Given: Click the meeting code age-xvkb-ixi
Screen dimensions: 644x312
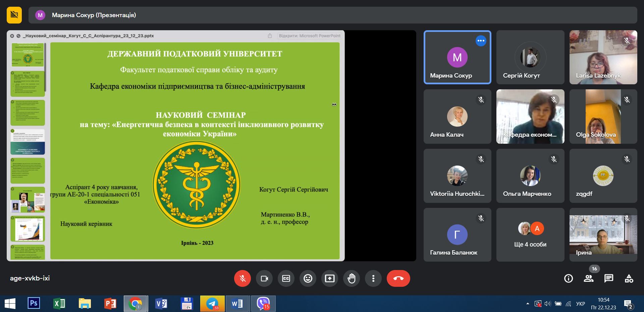Looking at the screenshot, I should [x=30, y=278].
